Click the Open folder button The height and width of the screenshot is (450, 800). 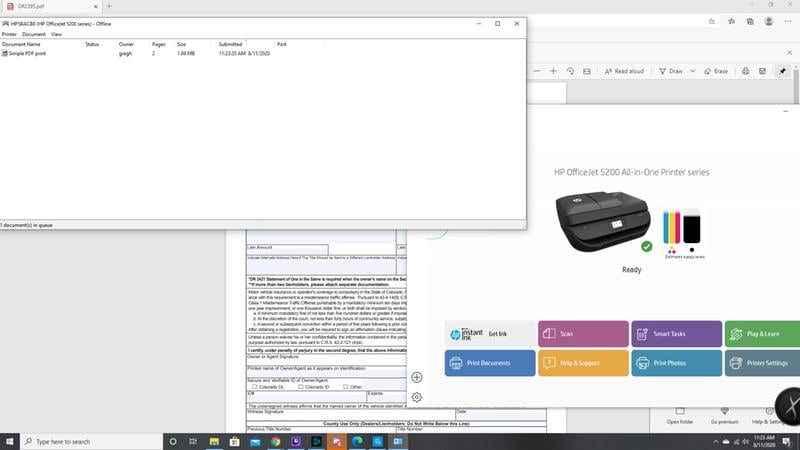pos(680,416)
